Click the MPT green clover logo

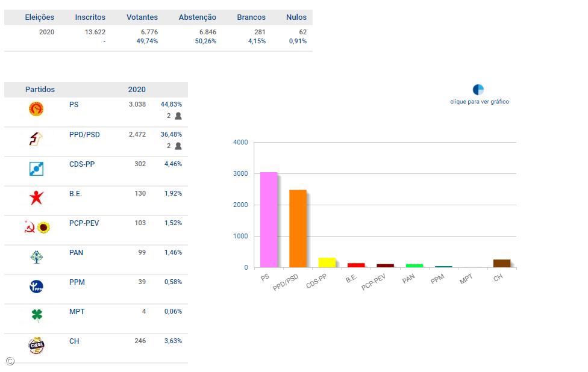click(36, 315)
